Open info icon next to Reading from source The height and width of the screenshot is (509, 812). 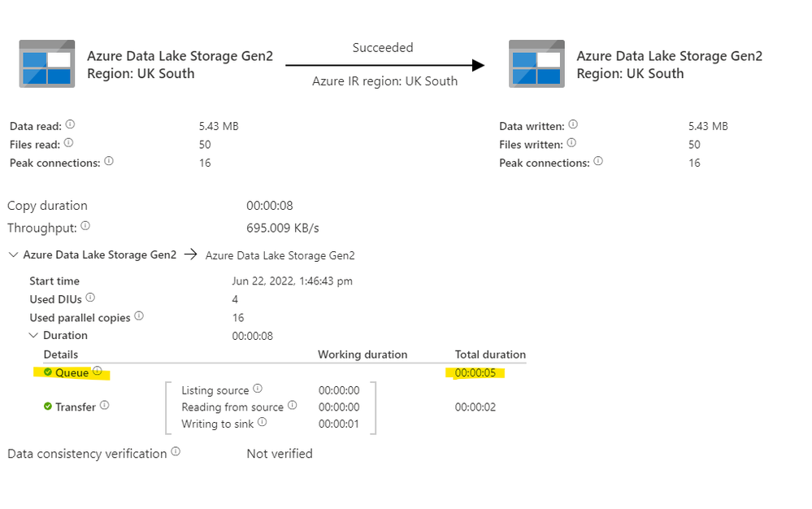tap(293, 405)
